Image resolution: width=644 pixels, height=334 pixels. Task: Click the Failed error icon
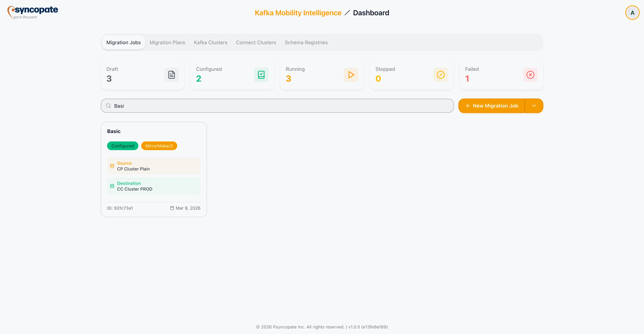(x=530, y=75)
